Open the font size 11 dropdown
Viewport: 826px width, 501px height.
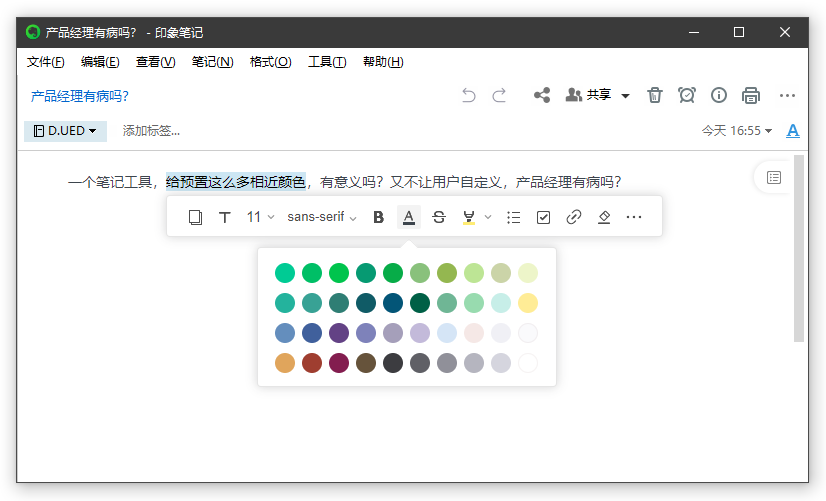[260, 217]
